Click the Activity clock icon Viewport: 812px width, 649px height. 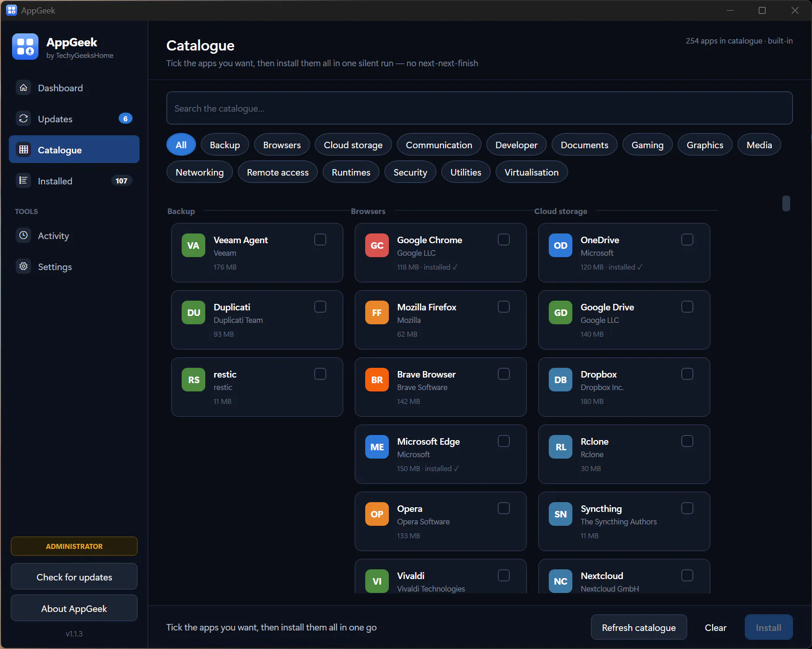tap(24, 235)
